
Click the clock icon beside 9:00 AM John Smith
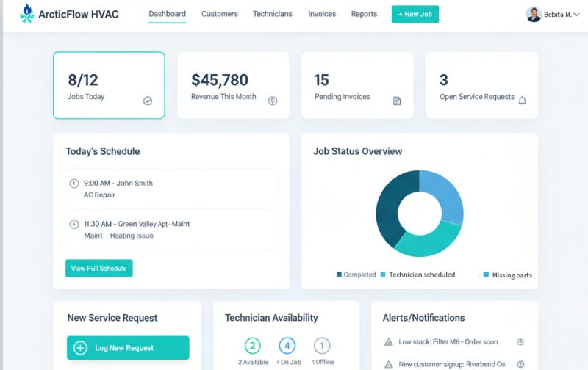point(74,183)
